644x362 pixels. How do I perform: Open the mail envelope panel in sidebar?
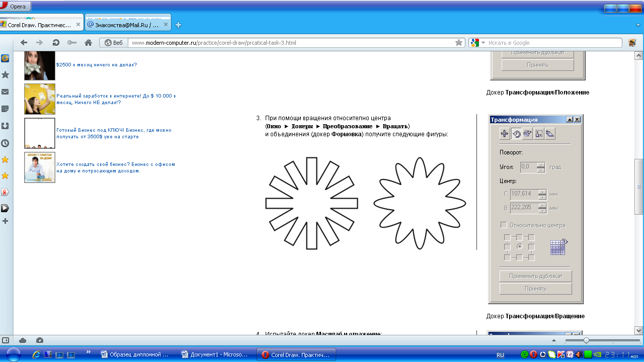click(6, 92)
